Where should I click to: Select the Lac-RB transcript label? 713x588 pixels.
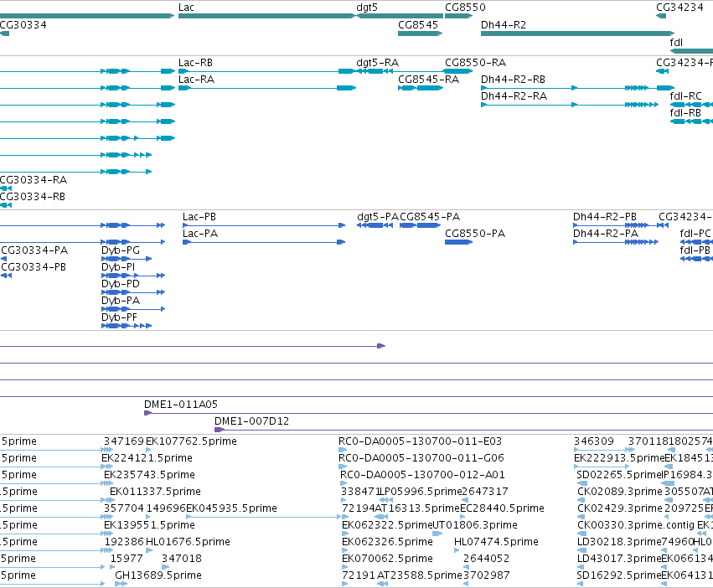(x=195, y=63)
